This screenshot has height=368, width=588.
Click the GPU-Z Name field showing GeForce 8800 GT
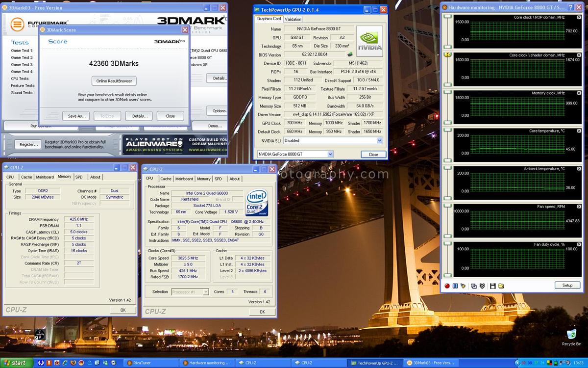pos(318,29)
